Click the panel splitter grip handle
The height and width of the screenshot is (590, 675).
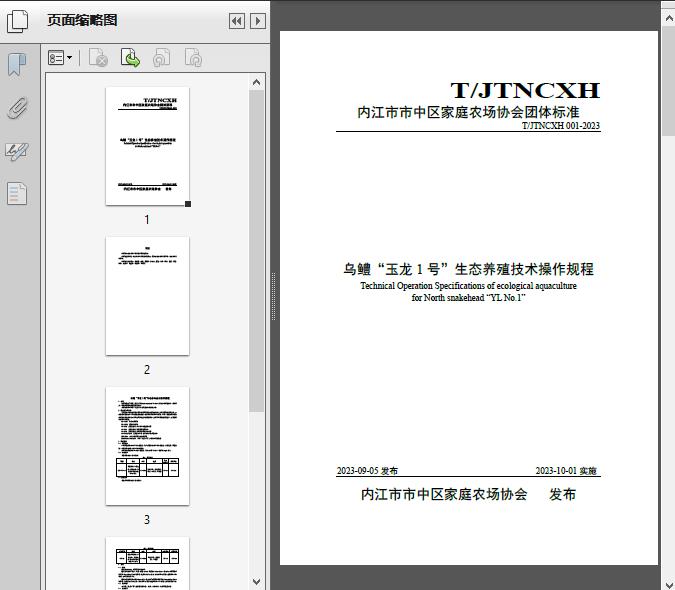coord(273,297)
